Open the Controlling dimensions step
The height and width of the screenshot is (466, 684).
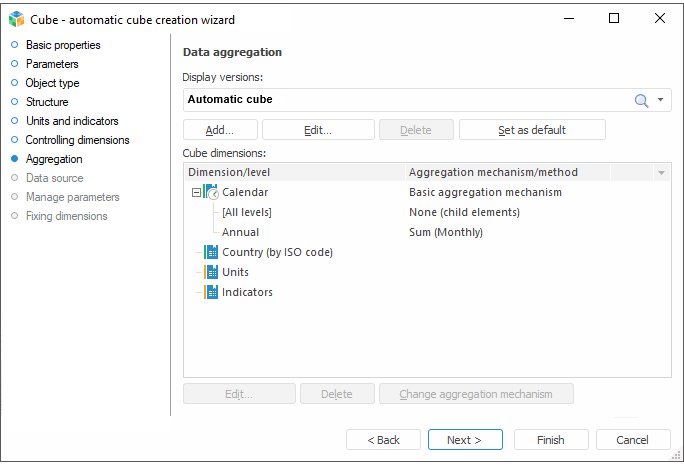click(x=77, y=140)
